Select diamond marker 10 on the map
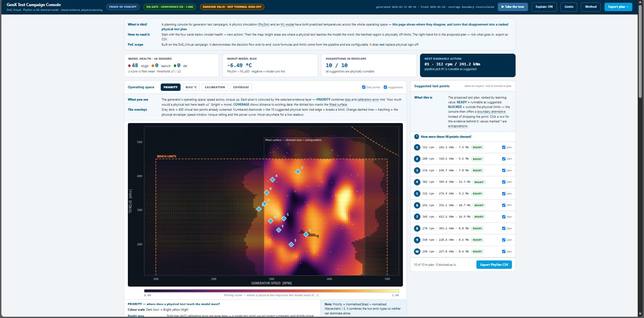 pyautogui.click(x=271, y=221)
